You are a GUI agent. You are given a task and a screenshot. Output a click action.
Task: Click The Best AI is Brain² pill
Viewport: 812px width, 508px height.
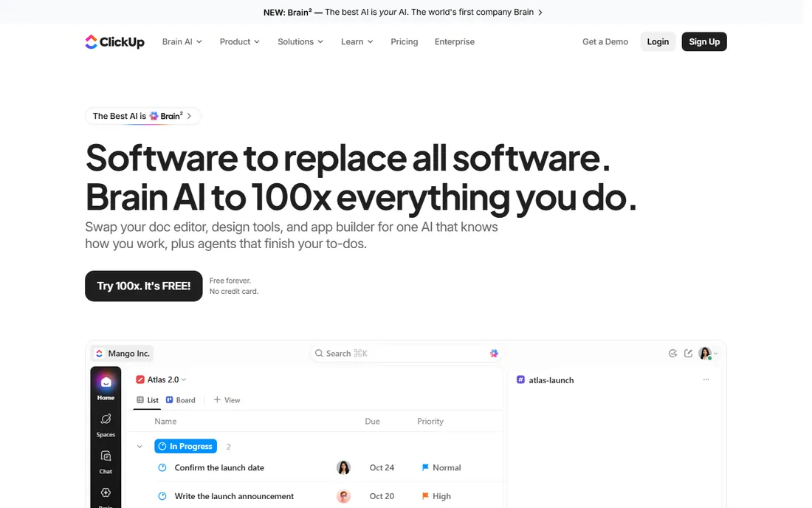[142, 116]
